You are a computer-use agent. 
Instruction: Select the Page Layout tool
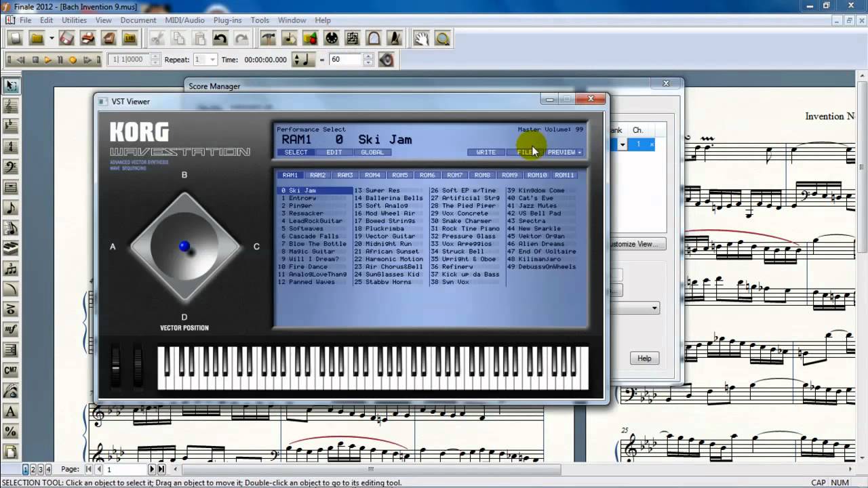pyautogui.click(x=11, y=452)
